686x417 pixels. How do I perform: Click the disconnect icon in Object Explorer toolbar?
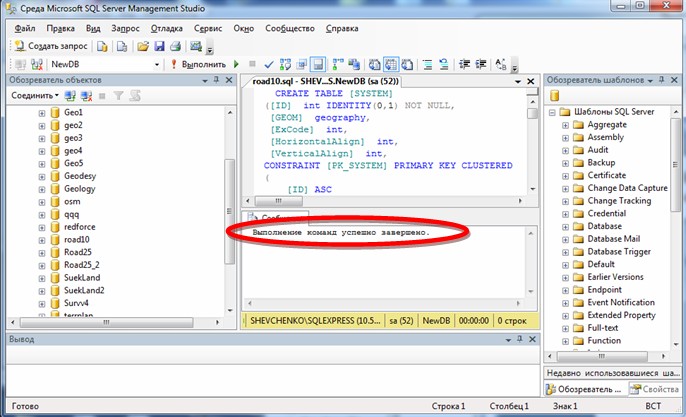point(85,96)
